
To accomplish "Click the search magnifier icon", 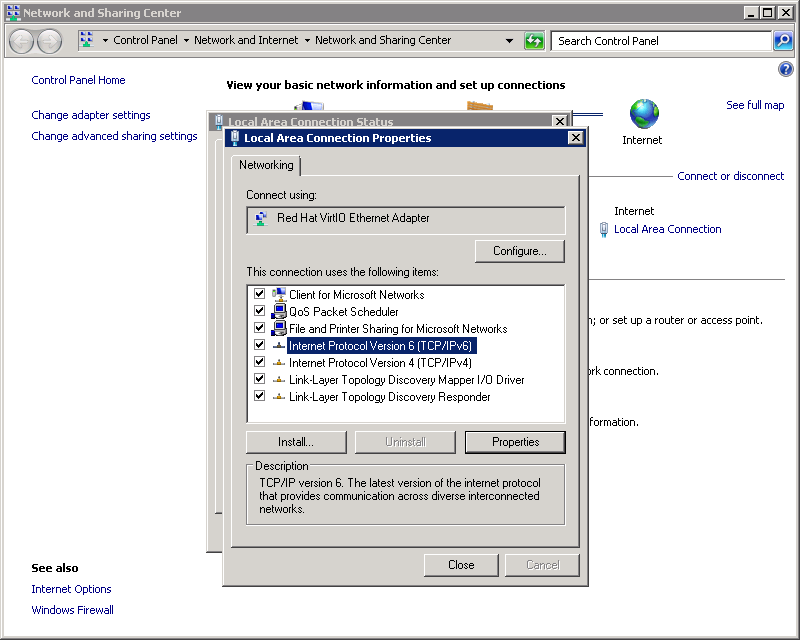I will coord(783,41).
